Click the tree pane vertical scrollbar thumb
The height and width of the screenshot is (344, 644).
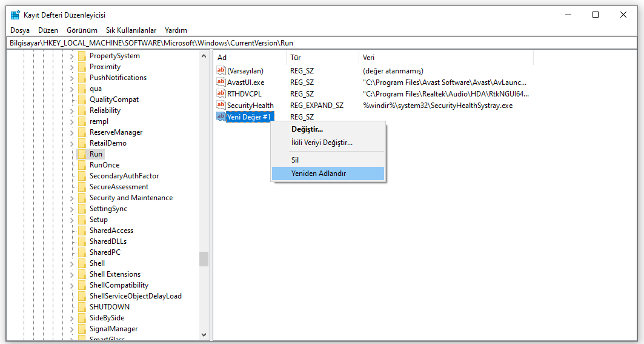pos(204,258)
